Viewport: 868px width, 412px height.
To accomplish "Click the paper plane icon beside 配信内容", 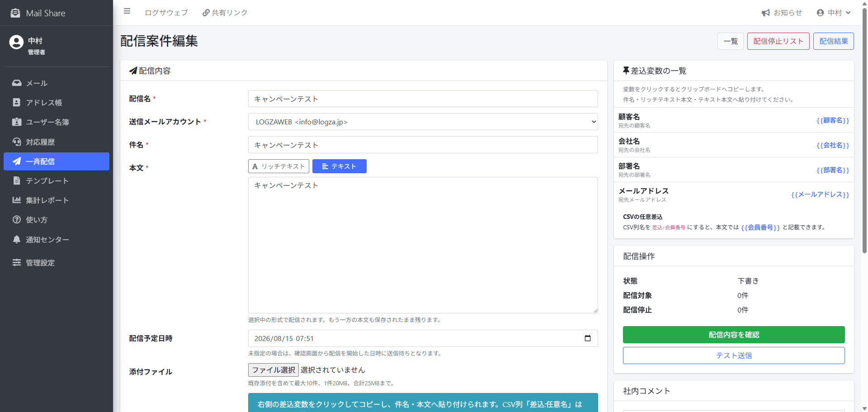I will (133, 71).
